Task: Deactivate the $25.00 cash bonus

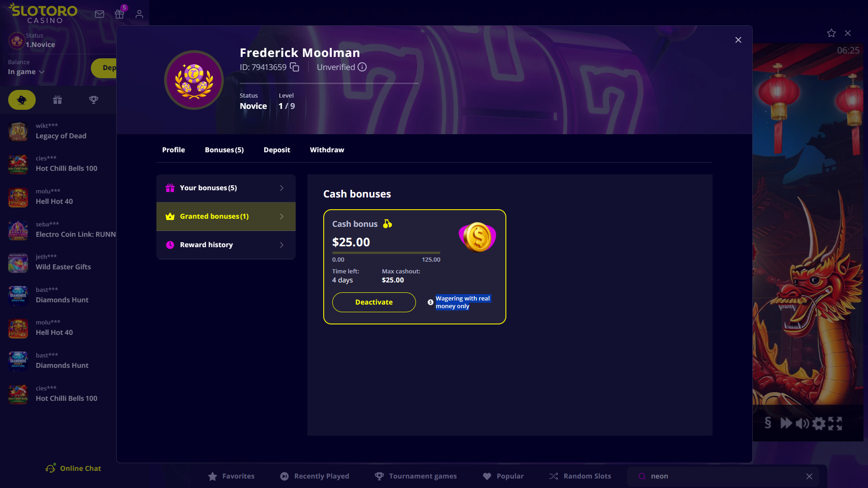Action: coord(374,302)
